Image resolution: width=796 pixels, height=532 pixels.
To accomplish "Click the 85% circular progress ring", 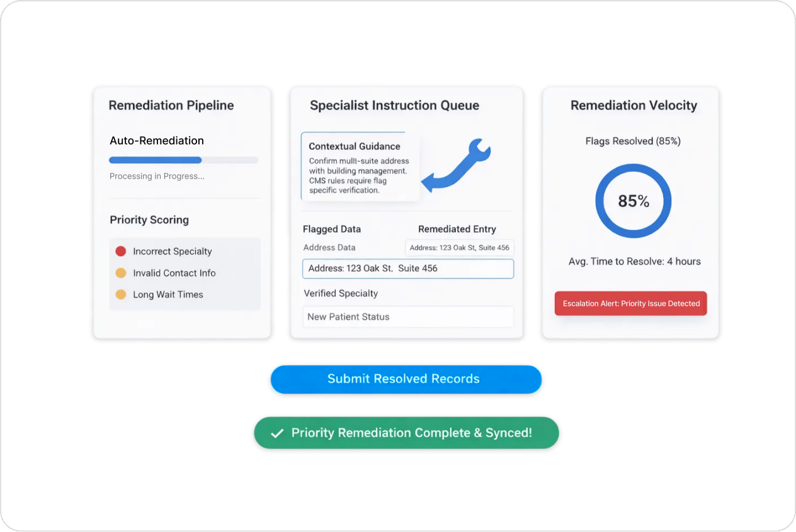I will pyautogui.click(x=632, y=201).
